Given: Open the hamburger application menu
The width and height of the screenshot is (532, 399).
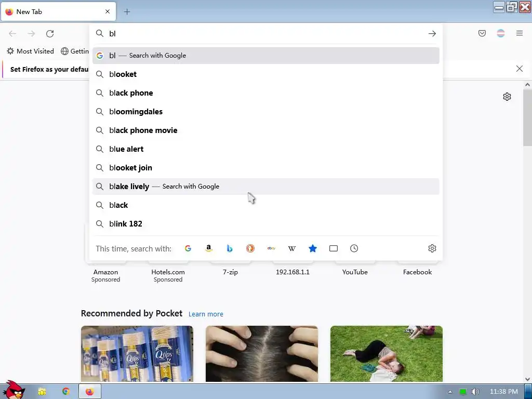Looking at the screenshot, I should [x=520, y=33].
